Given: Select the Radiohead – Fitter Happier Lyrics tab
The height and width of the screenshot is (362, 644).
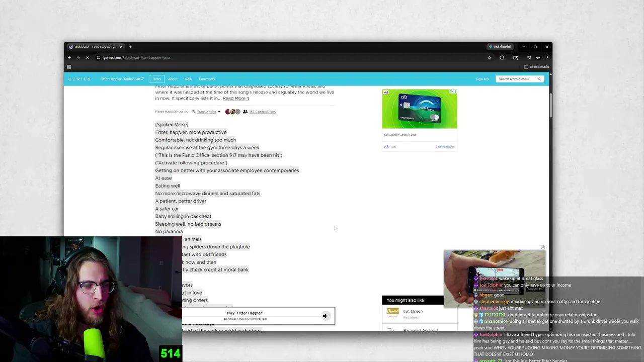Looking at the screenshot, I should point(95,47).
